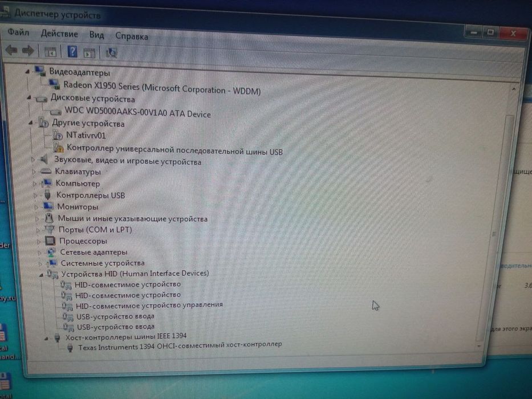532x399 pixels.
Task: Click the Компьютер category icon
Action: click(47, 183)
